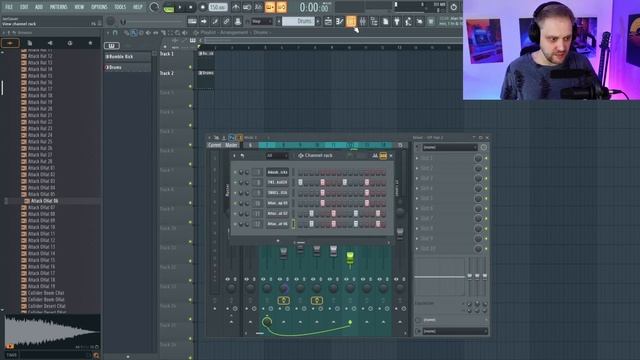Select the browser files tab icon

[x=30, y=43]
